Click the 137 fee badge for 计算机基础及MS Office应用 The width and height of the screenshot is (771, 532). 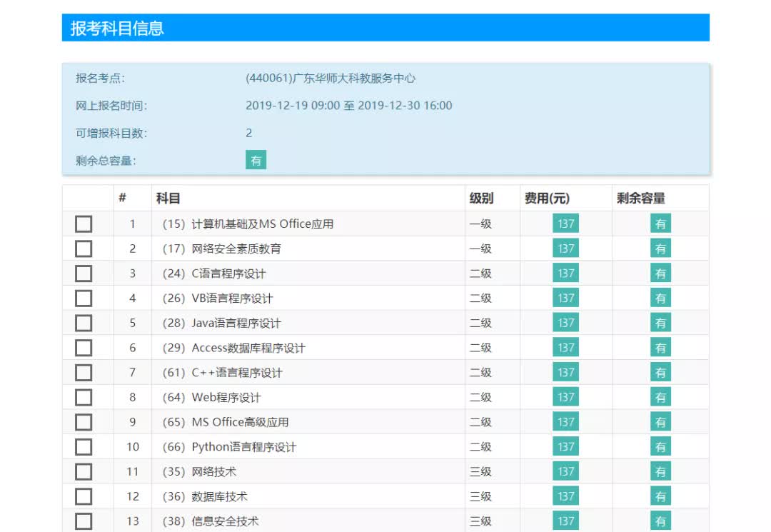point(565,223)
